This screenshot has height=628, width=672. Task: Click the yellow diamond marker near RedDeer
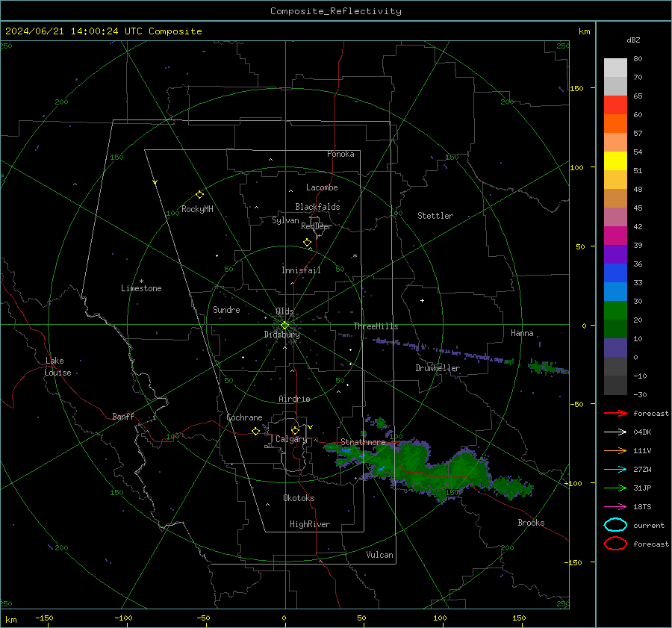(307, 243)
